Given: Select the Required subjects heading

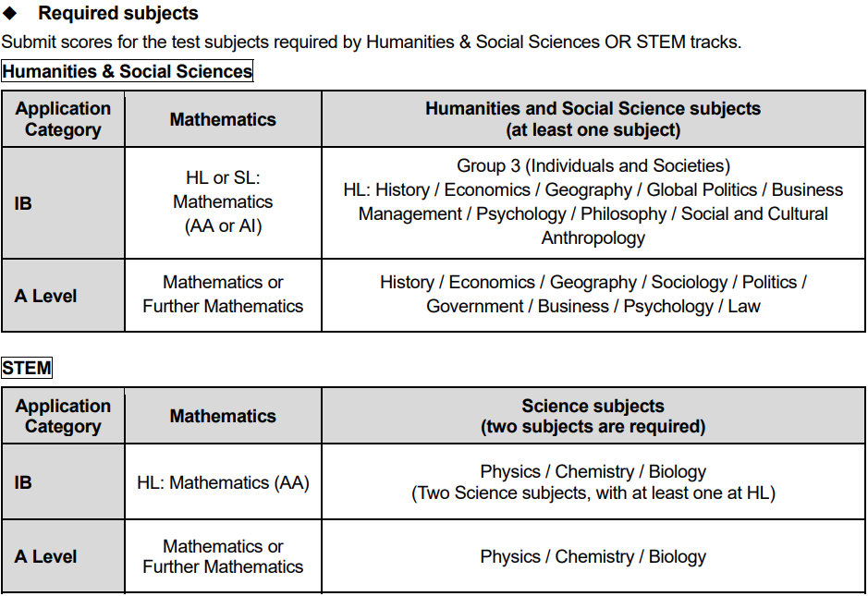Looking at the screenshot, I should click(x=118, y=13).
